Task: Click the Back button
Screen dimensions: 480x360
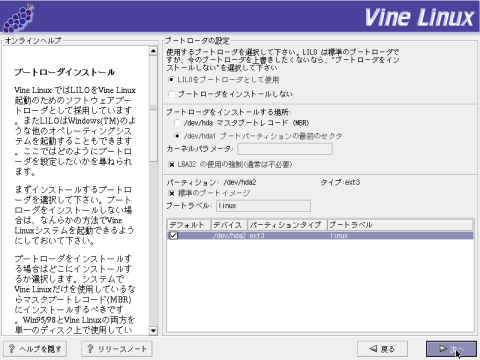Action: [382, 349]
